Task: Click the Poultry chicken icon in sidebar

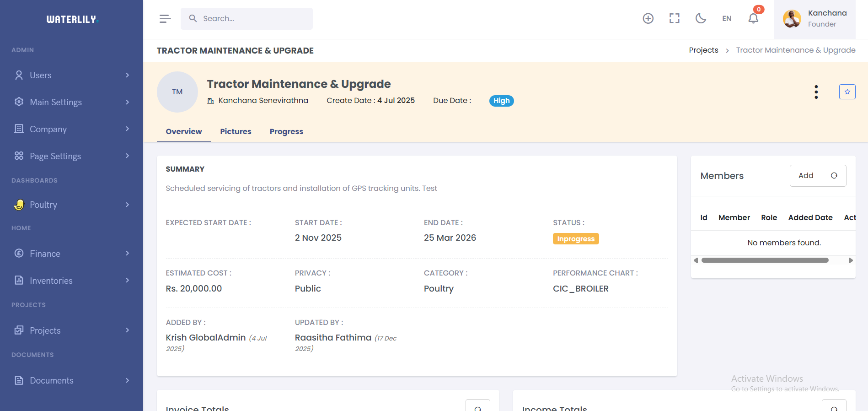Action: [x=19, y=205]
